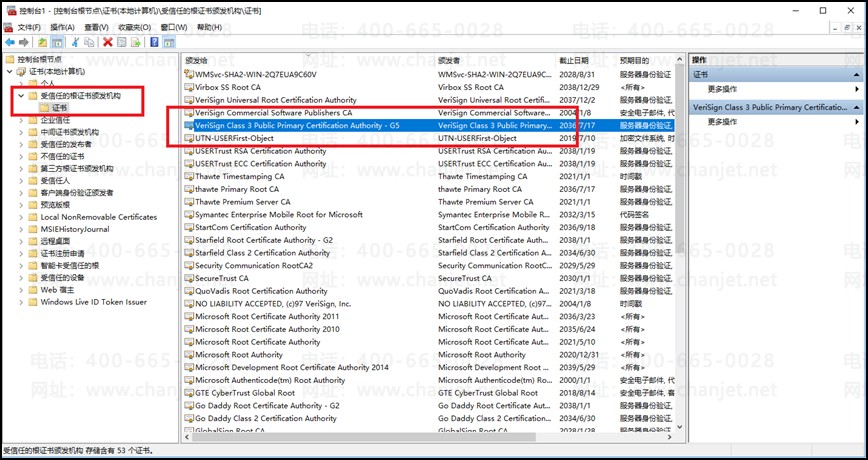Expand the 不信任的证书 folder arrow
Screen dimensions: 868x460
tap(21, 156)
